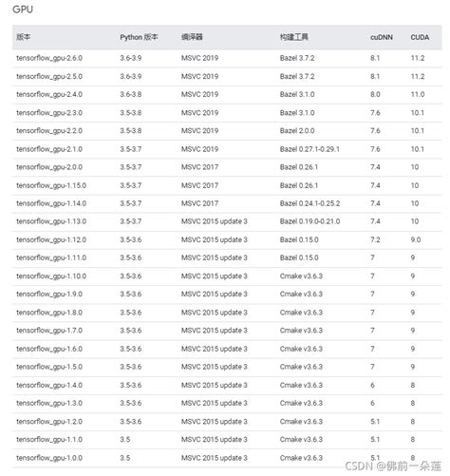Click the Python 版本 column header

[139, 37]
